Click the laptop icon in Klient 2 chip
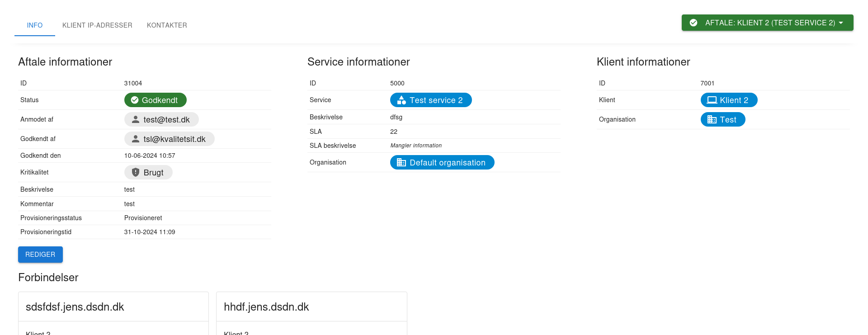 [x=712, y=100]
